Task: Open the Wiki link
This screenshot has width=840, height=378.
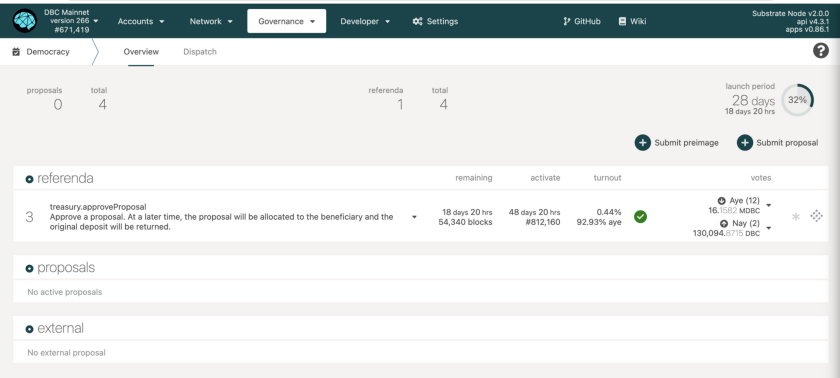Action: tap(632, 21)
